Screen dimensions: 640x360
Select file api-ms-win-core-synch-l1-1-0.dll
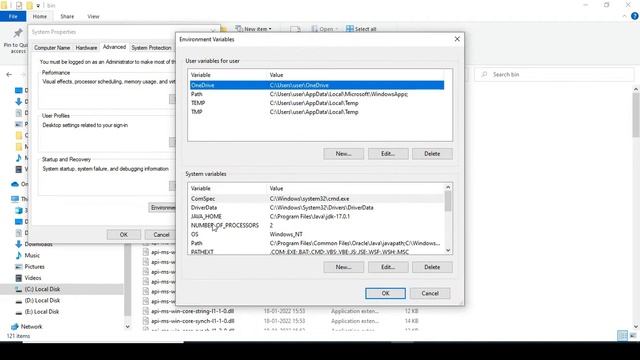tap(192, 321)
